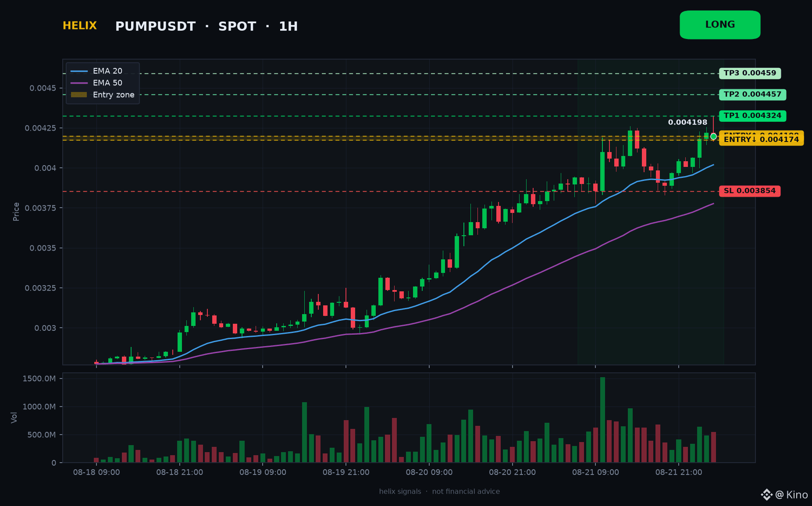Click the 0.00425 price axis tick
The width and height of the screenshot is (812, 506).
pos(41,128)
